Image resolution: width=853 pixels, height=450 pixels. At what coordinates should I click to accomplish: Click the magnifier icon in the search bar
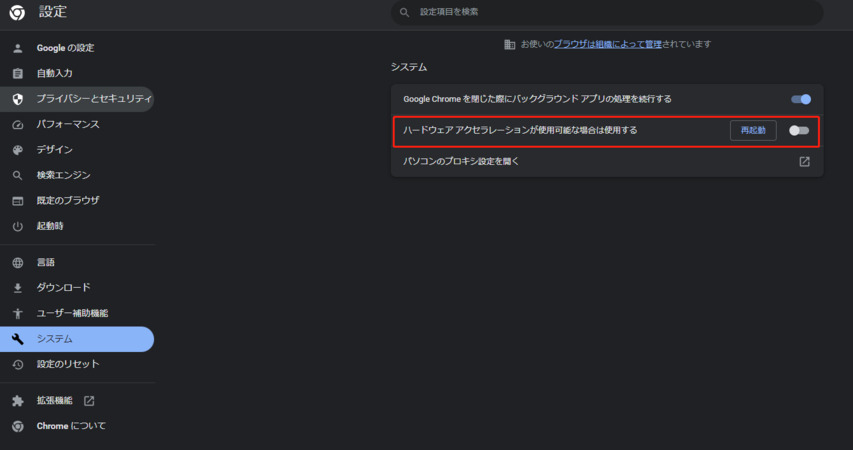[404, 12]
